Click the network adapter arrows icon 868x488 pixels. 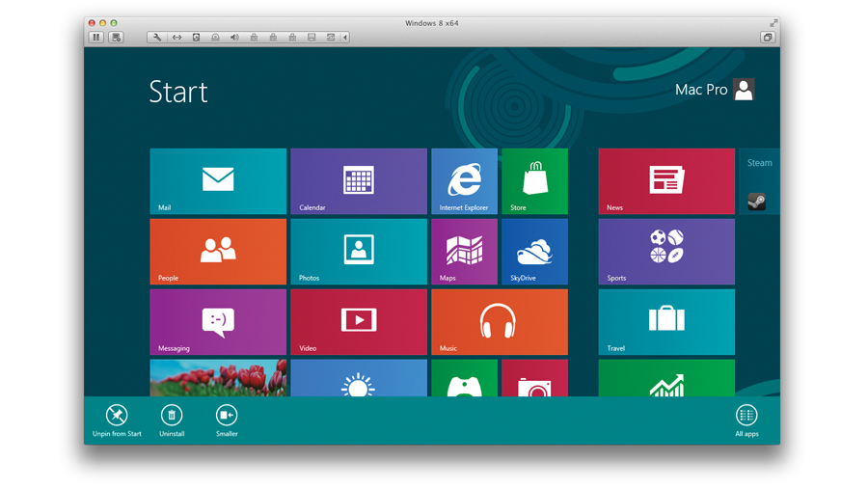coord(176,37)
